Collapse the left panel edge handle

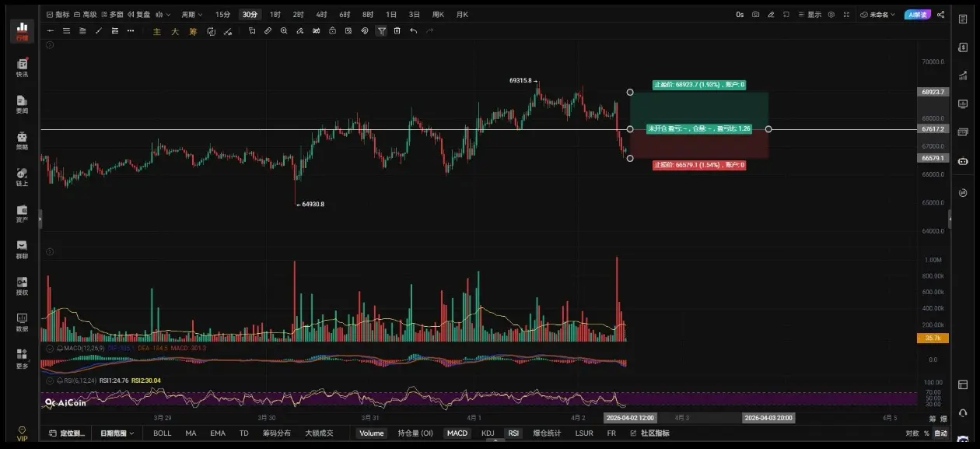[x=40, y=220]
